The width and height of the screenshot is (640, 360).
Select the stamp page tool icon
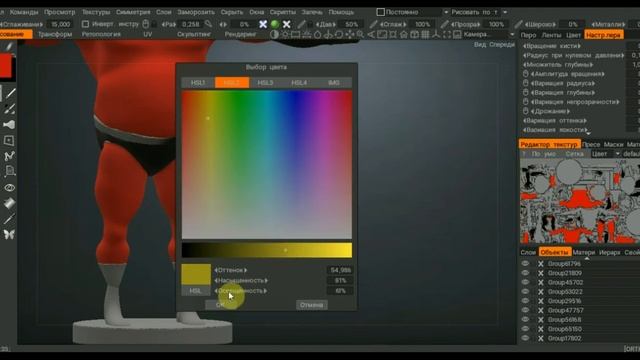point(10,171)
